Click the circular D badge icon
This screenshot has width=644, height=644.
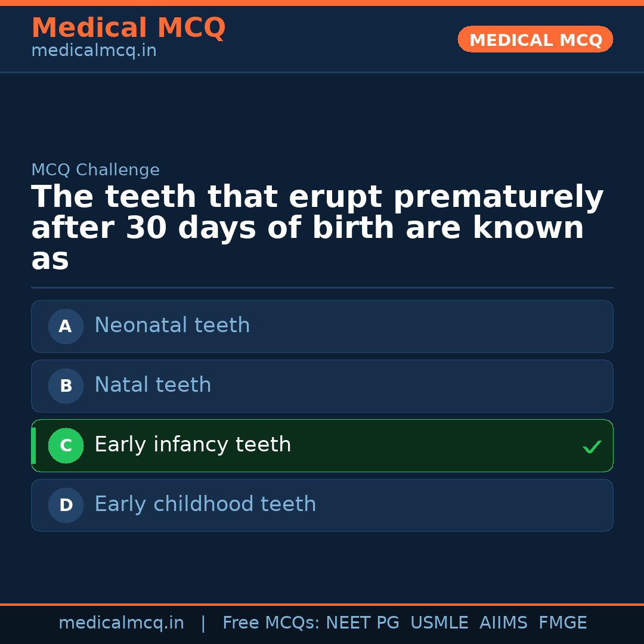(66, 505)
